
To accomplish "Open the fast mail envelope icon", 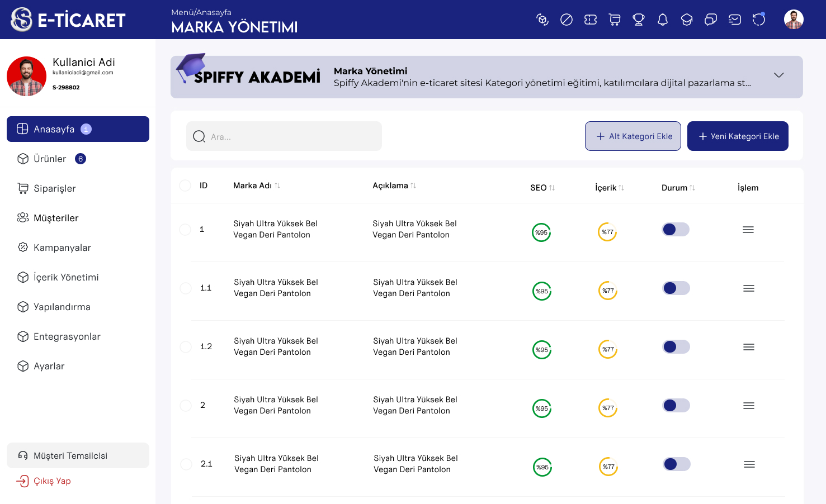I will [735, 20].
